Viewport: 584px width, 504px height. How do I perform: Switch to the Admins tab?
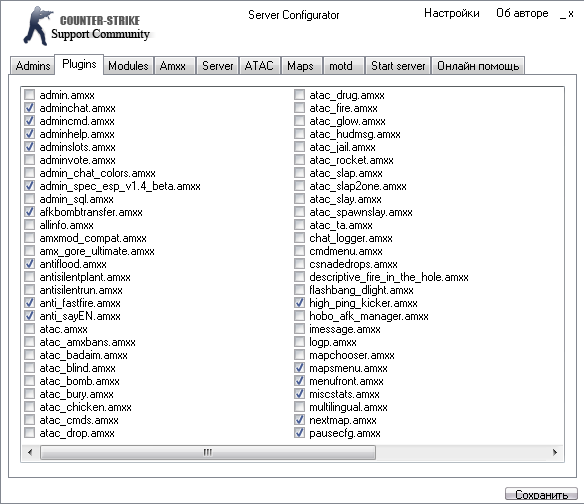pos(33,66)
